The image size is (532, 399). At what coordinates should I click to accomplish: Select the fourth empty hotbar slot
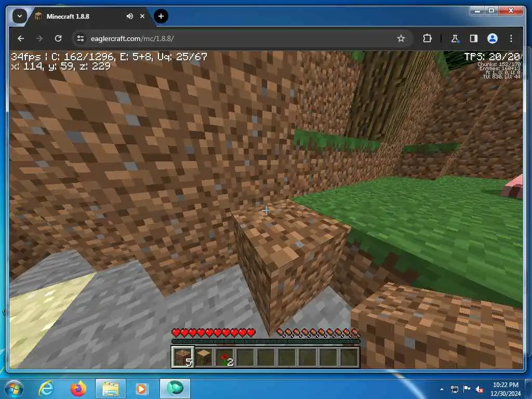point(245,357)
